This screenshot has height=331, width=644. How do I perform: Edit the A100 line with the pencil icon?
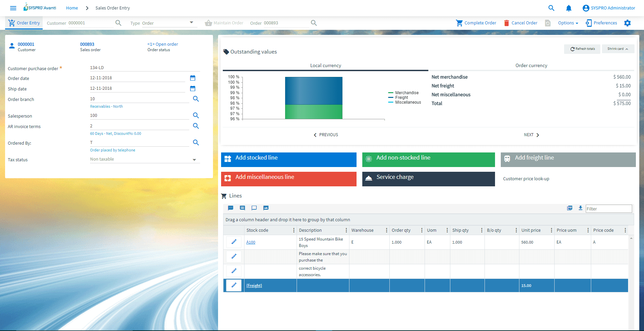click(234, 242)
